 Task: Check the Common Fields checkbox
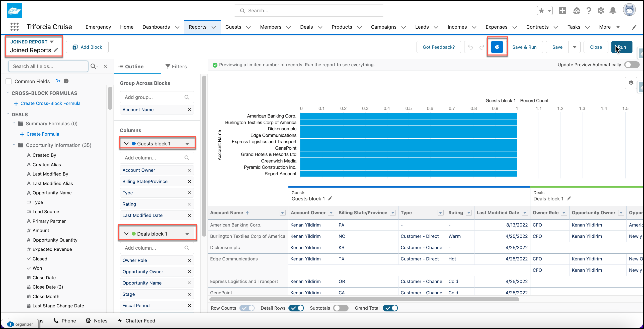pyautogui.click(x=9, y=81)
